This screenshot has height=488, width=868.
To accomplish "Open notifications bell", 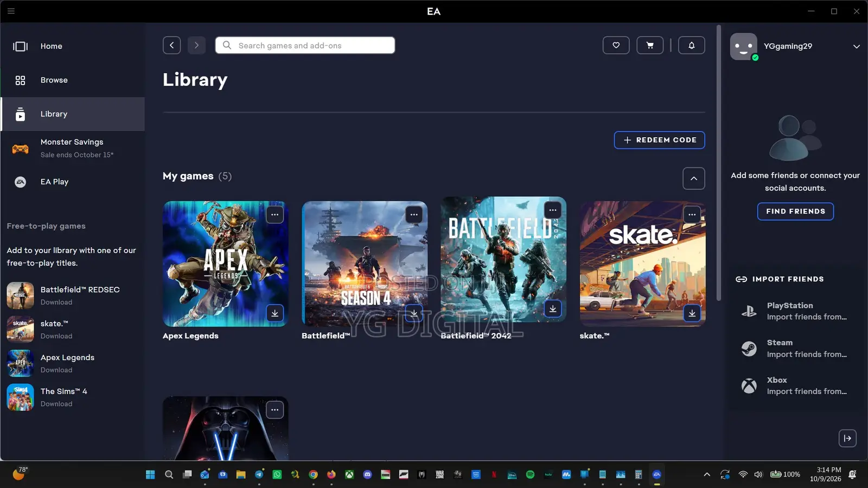I will pyautogui.click(x=691, y=46).
